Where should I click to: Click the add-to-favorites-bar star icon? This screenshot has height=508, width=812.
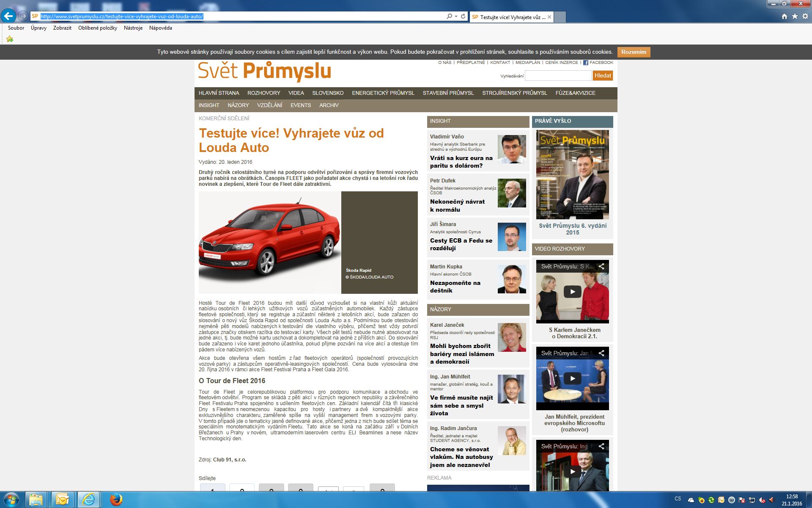(x=10, y=39)
